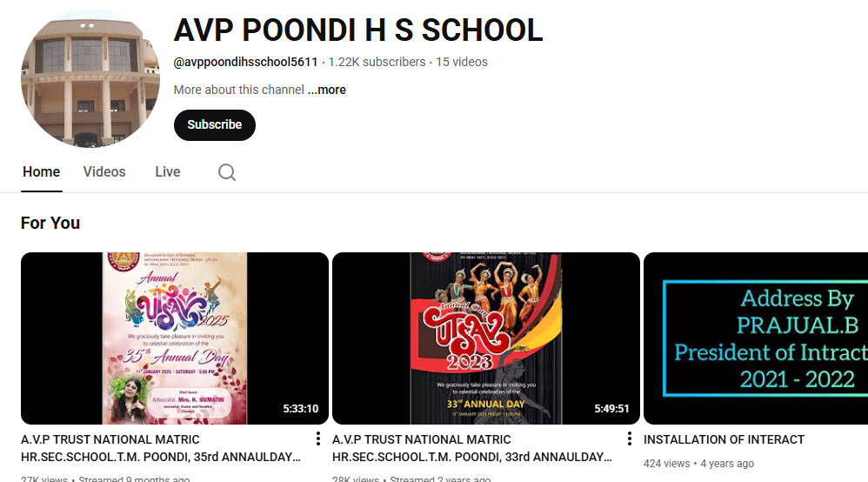Click the 5:49:51 duration badge
The height and width of the screenshot is (482, 868).
tap(611, 408)
